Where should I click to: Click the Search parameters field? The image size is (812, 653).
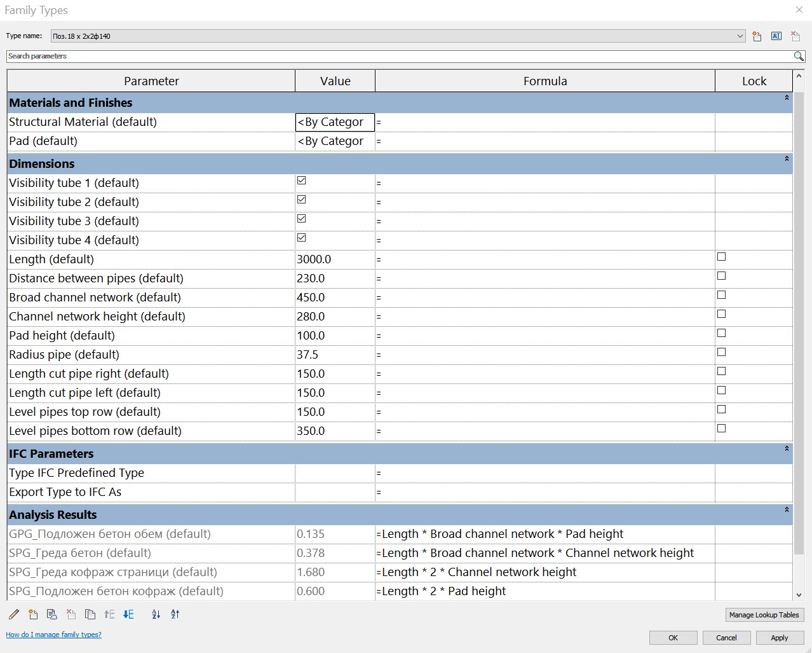coord(400,57)
